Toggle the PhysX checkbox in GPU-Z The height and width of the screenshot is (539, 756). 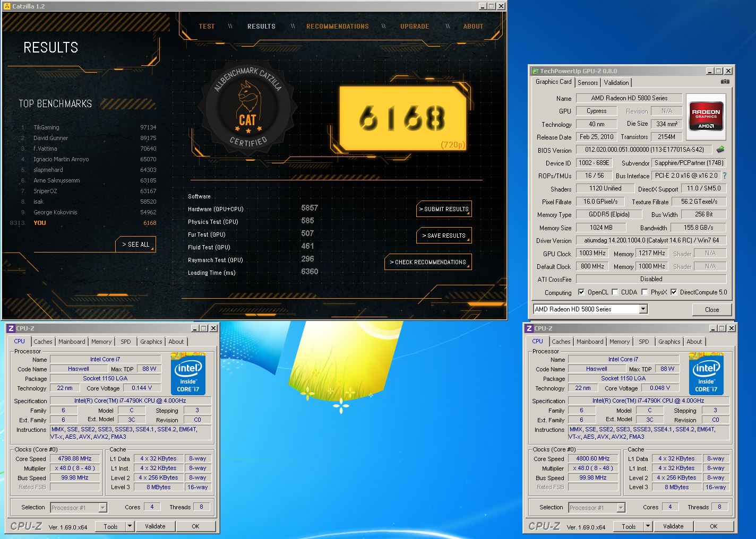tap(645, 292)
